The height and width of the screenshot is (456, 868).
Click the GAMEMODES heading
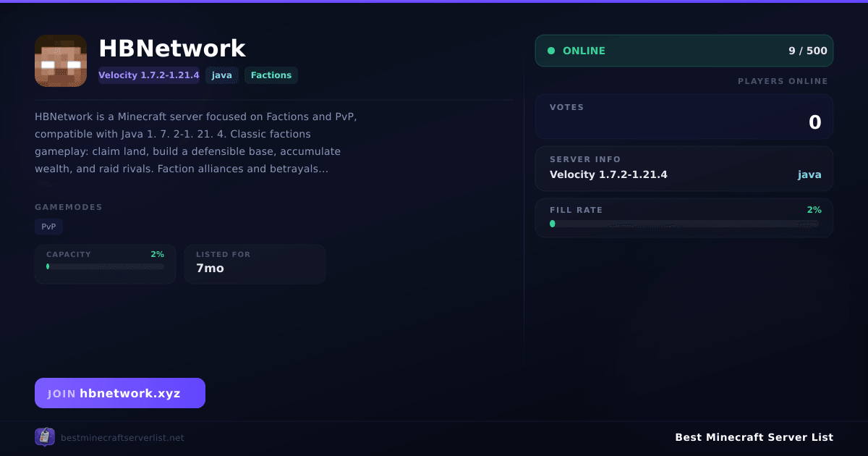[x=69, y=207]
